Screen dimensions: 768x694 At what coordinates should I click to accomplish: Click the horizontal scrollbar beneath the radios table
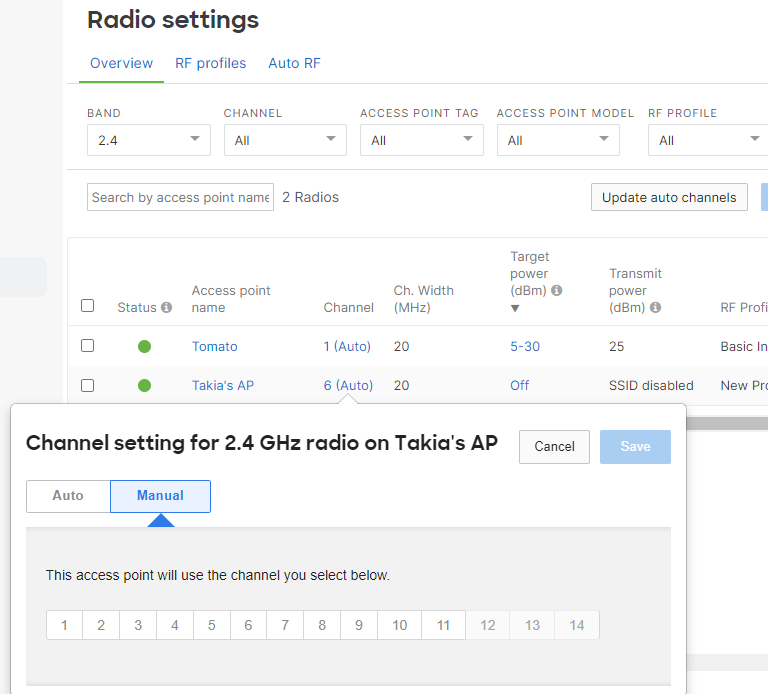(727, 424)
